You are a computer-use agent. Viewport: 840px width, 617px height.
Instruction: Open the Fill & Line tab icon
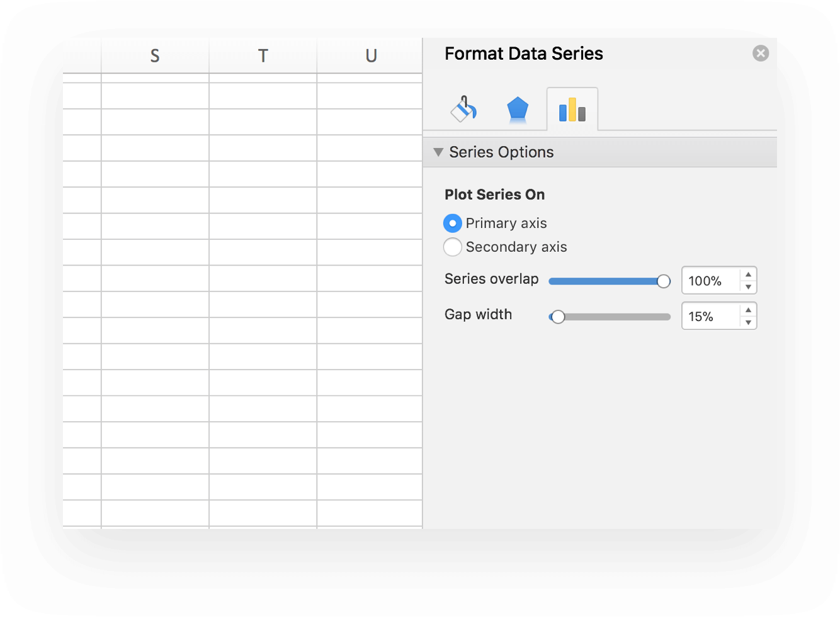coord(464,108)
